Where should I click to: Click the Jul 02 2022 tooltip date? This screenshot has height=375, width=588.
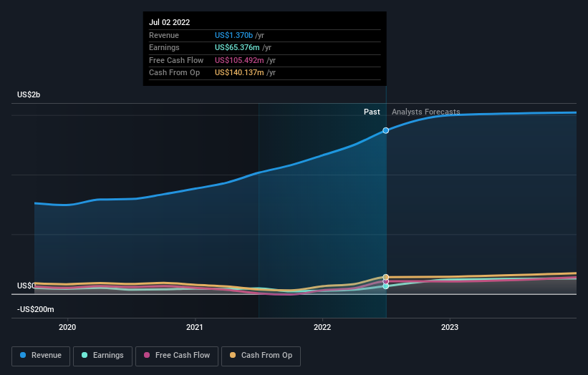click(x=170, y=22)
